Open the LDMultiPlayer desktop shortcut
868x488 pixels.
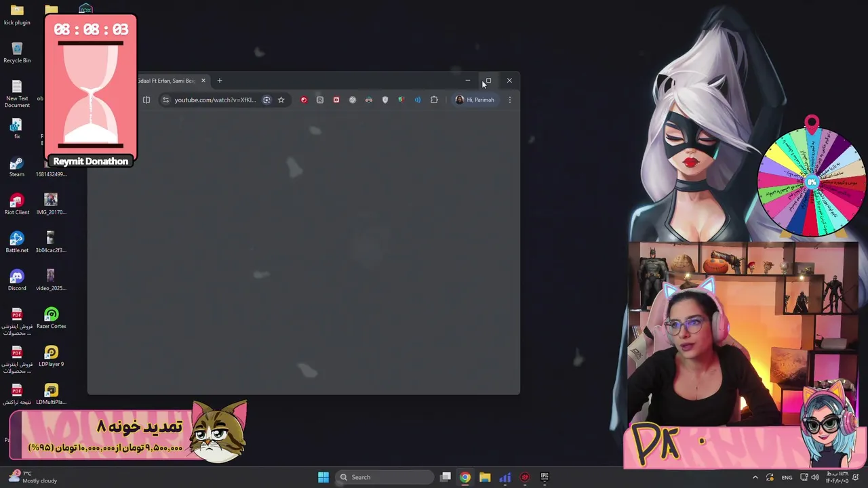click(x=51, y=394)
